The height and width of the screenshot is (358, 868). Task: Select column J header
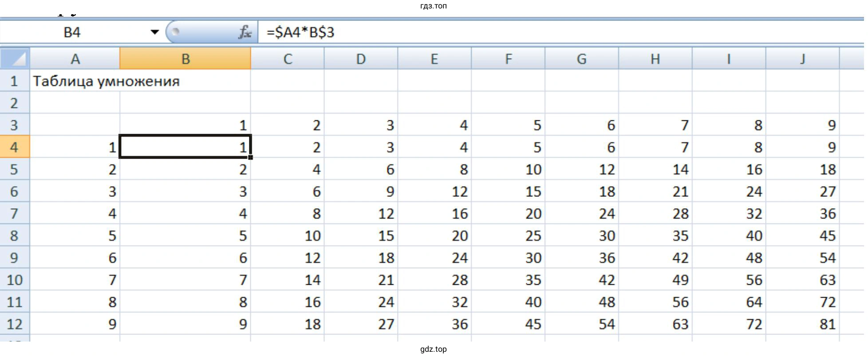coord(802,59)
